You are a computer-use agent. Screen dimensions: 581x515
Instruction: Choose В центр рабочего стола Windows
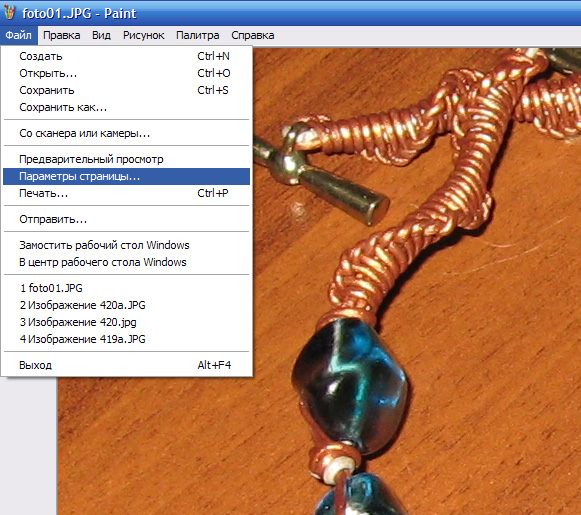coord(126,262)
